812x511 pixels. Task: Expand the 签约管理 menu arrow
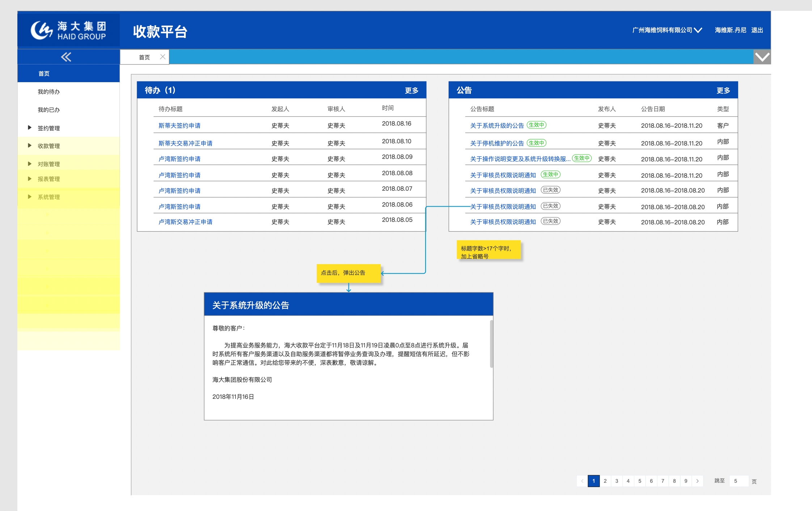[x=30, y=127]
